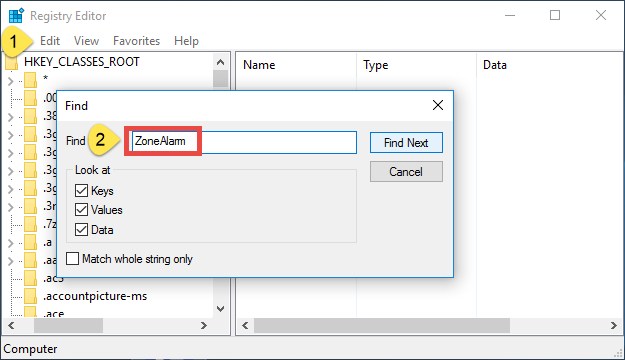Uncheck the Values checkbox

[81, 210]
